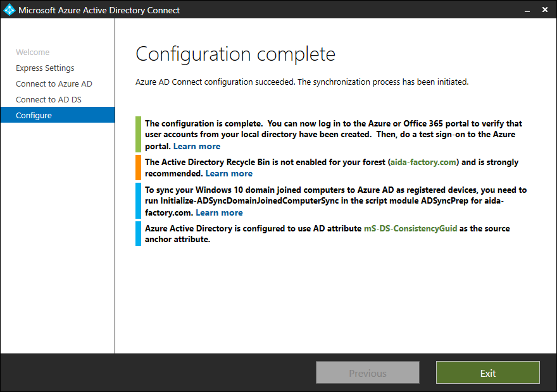Click the blue Windows 10 sync info bar
This screenshot has height=392, width=557.
(138, 200)
